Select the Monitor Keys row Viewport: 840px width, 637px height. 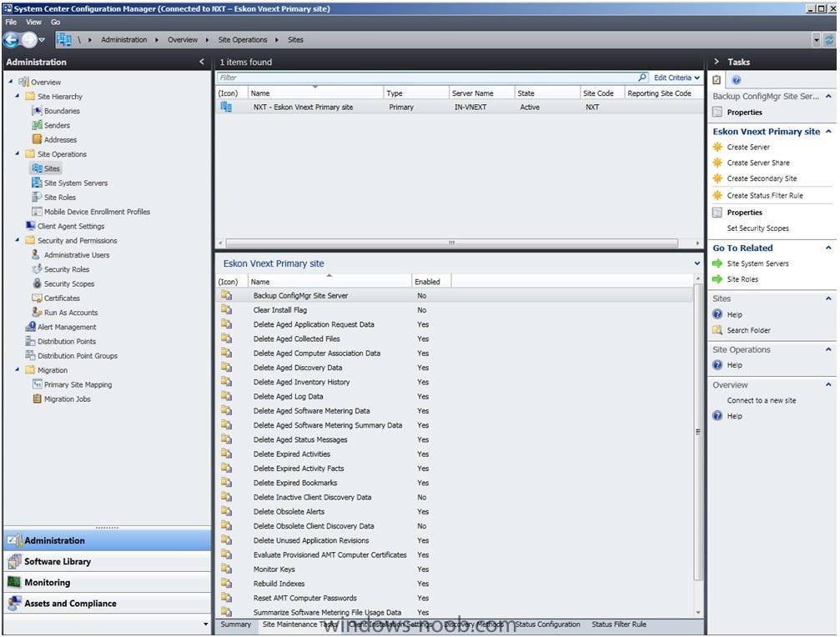click(x=455, y=569)
